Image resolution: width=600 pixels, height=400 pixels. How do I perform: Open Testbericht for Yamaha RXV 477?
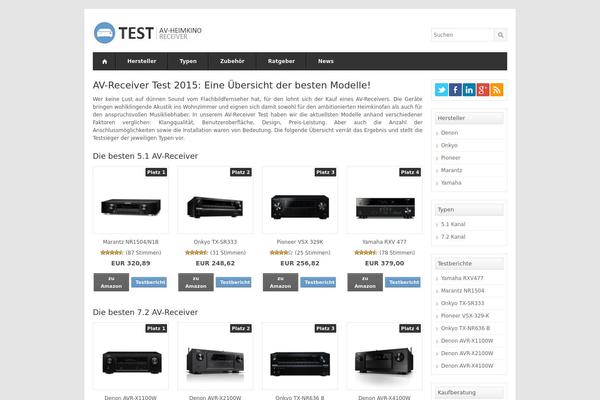click(x=403, y=282)
